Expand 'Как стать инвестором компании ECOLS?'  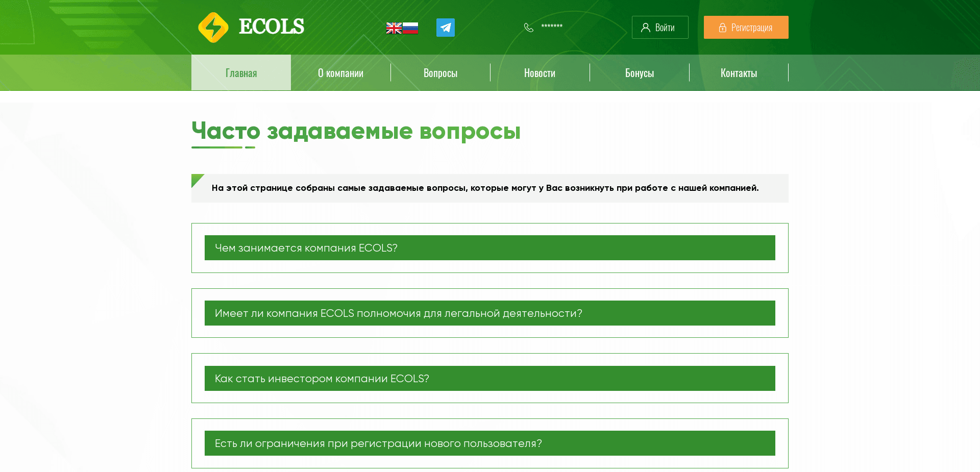489,378
